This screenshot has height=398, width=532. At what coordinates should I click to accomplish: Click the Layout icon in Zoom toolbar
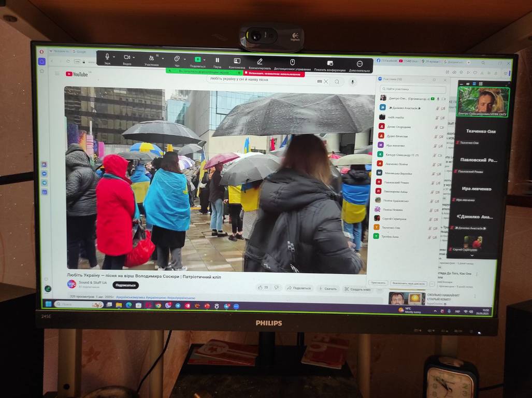237,61
